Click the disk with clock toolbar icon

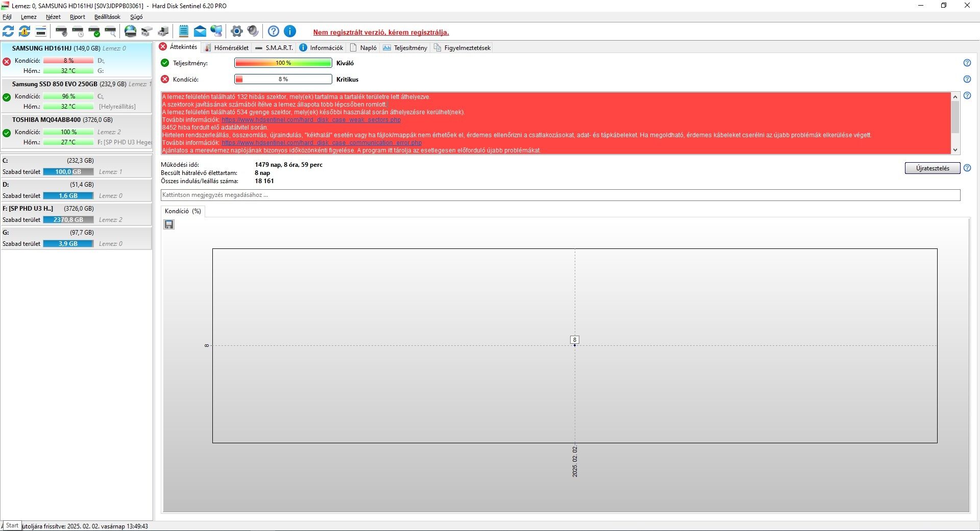(x=78, y=32)
